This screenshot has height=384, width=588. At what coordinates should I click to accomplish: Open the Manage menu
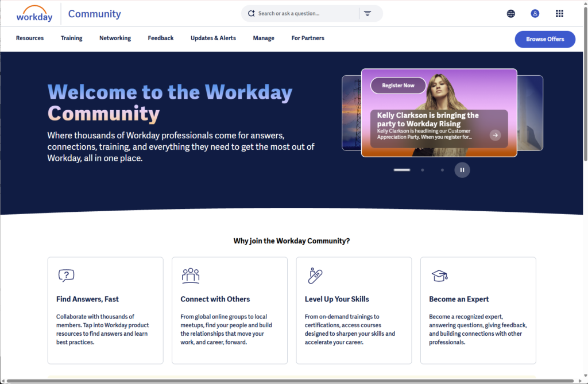[263, 38]
